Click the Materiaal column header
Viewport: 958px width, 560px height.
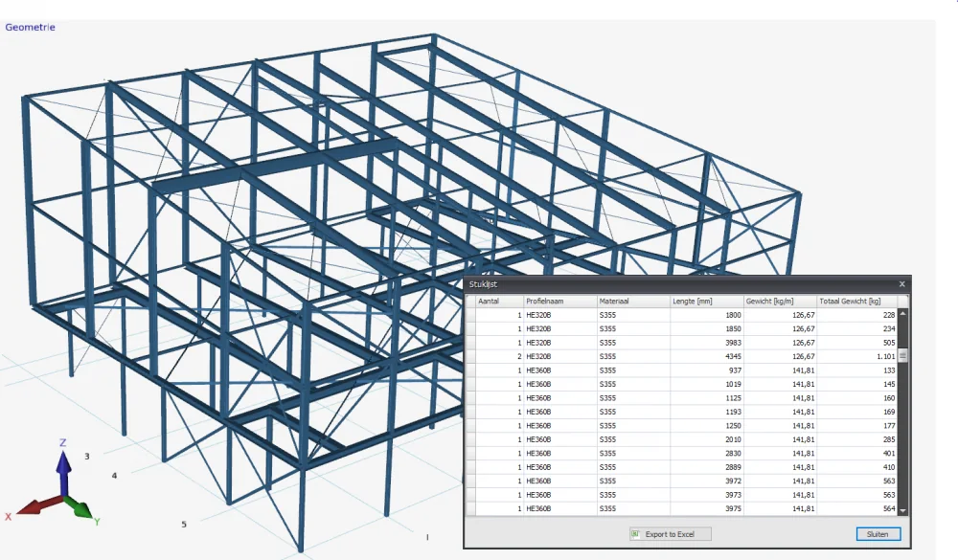point(633,302)
